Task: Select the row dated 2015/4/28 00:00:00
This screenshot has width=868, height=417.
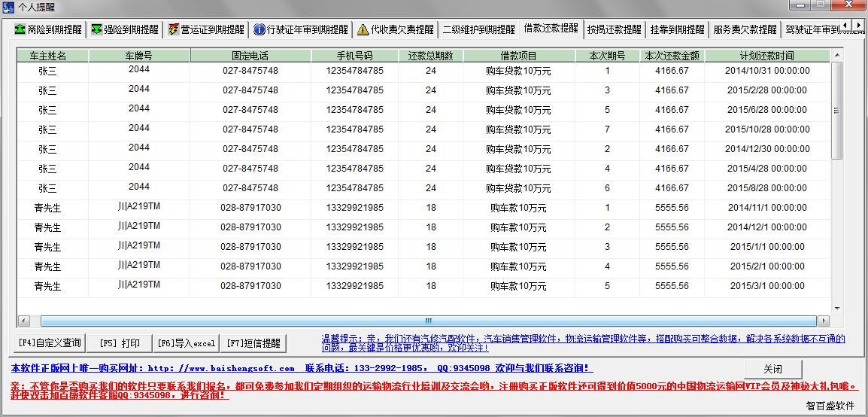Action: click(423, 169)
